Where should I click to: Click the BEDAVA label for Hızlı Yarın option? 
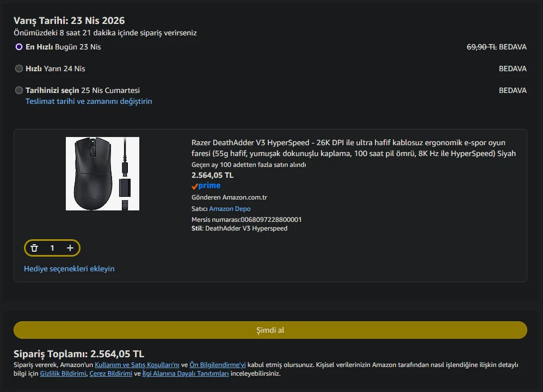(513, 69)
